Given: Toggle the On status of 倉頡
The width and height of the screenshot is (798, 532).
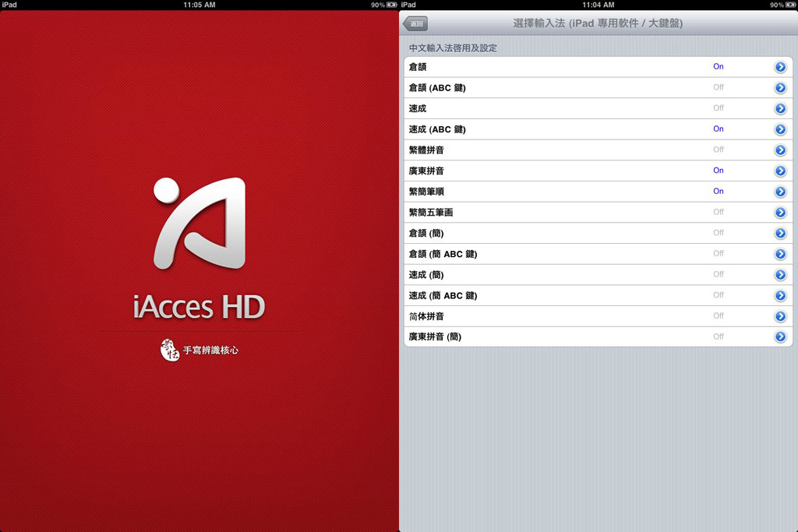Looking at the screenshot, I should pos(718,67).
